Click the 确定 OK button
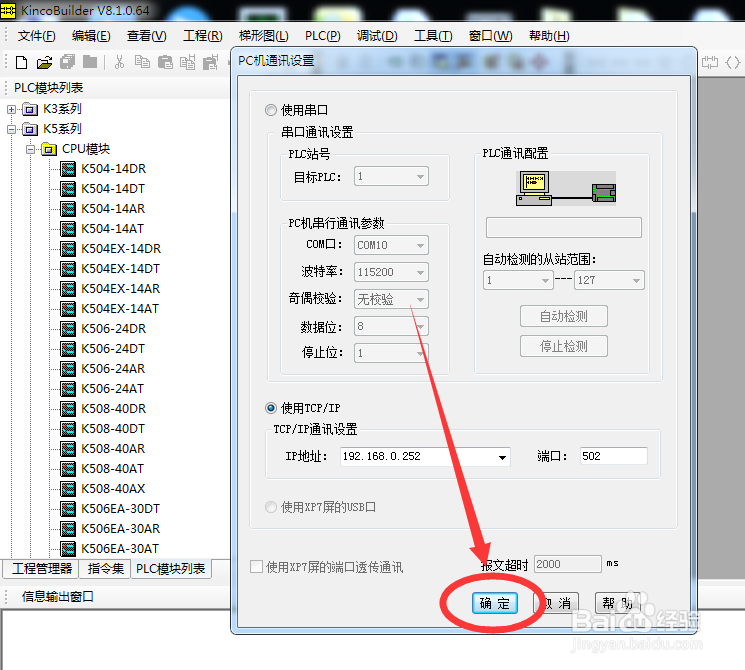This screenshot has height=670, width=745. 495,603
